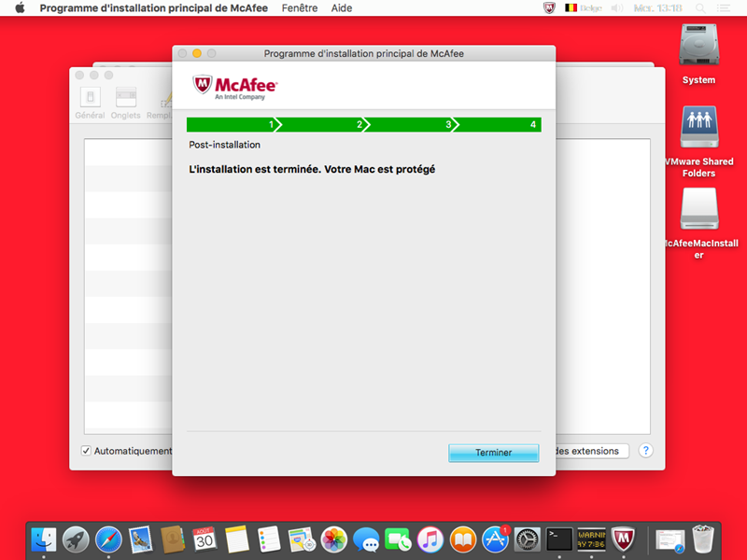Open Safari from the Dock
747x560 pixels.
pos(108,539)
